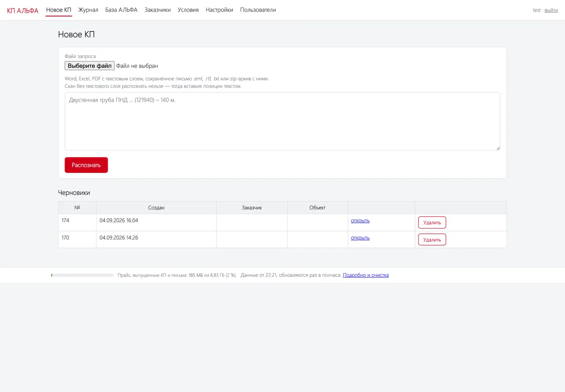Click the Подробно и очистка link
Image resolution: width=565 pixels, height=392 pixels.
(x=366, y=275)
